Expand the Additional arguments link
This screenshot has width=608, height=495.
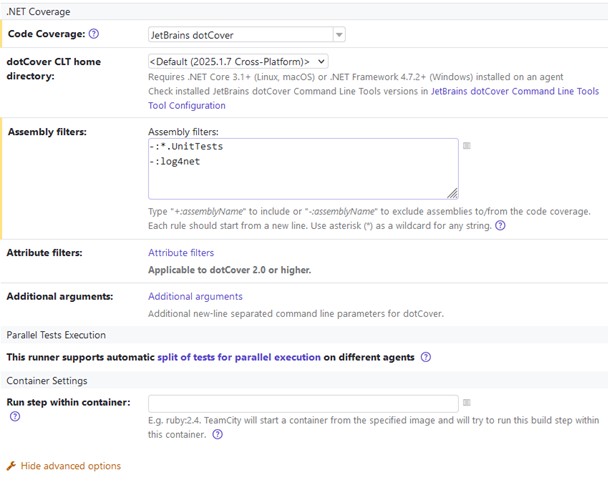pyautogui.click(x=195, y=297)
